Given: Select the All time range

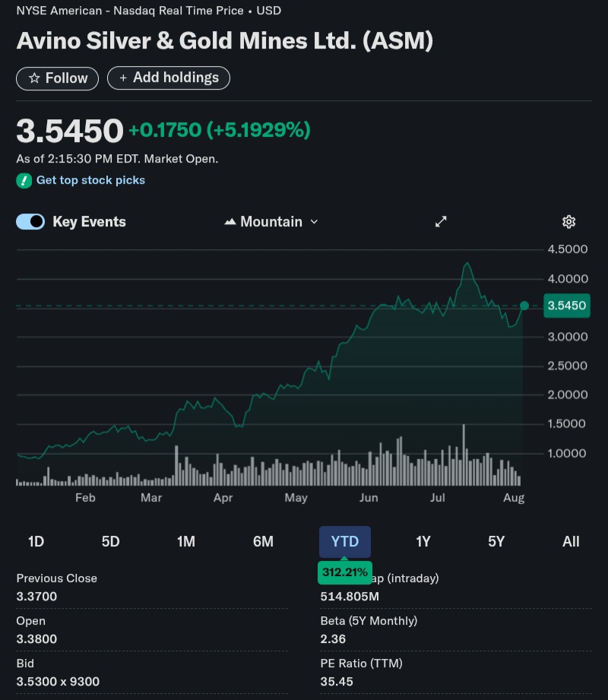Looking at the screenshot, I should tap(571, 541).
